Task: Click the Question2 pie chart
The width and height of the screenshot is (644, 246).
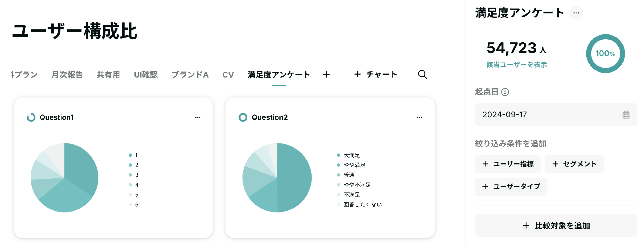Action: (277, 178)
